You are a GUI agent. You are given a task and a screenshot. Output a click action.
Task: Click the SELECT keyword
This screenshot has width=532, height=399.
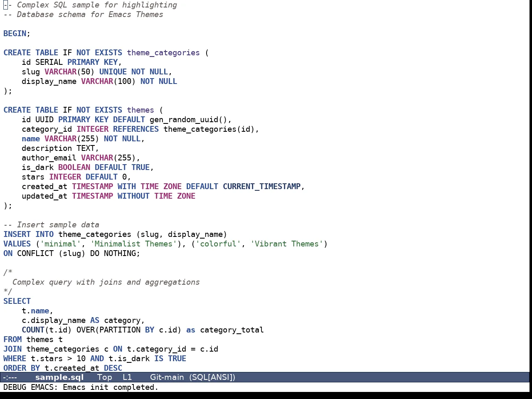tap(17, 301)
